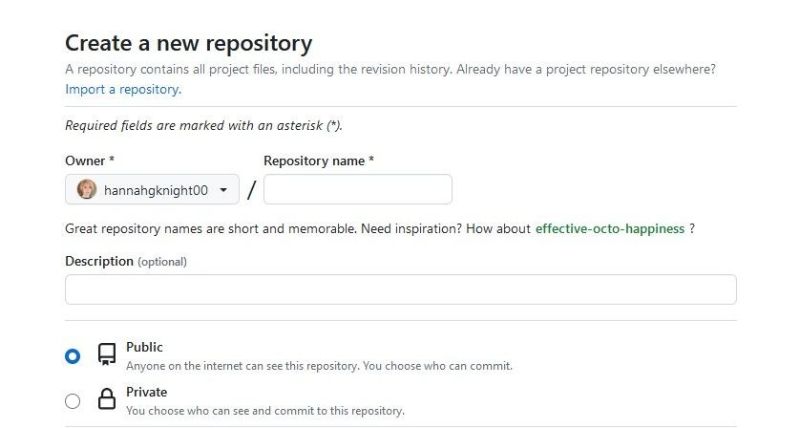This screenshot has width=800, height=428.
Task: Click the Owner field label
Action: pyautogui.click(x=89, y=160)
